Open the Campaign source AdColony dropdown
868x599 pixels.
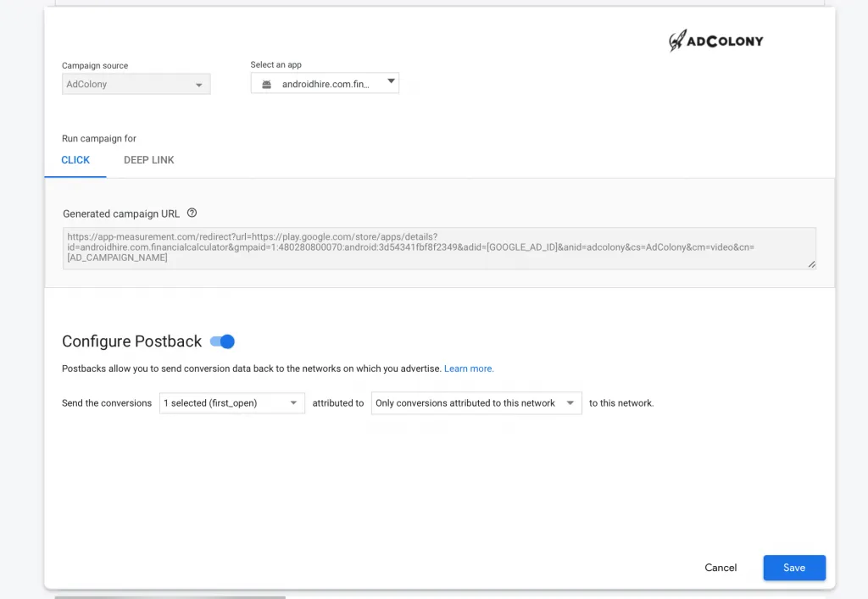[136, 84]
